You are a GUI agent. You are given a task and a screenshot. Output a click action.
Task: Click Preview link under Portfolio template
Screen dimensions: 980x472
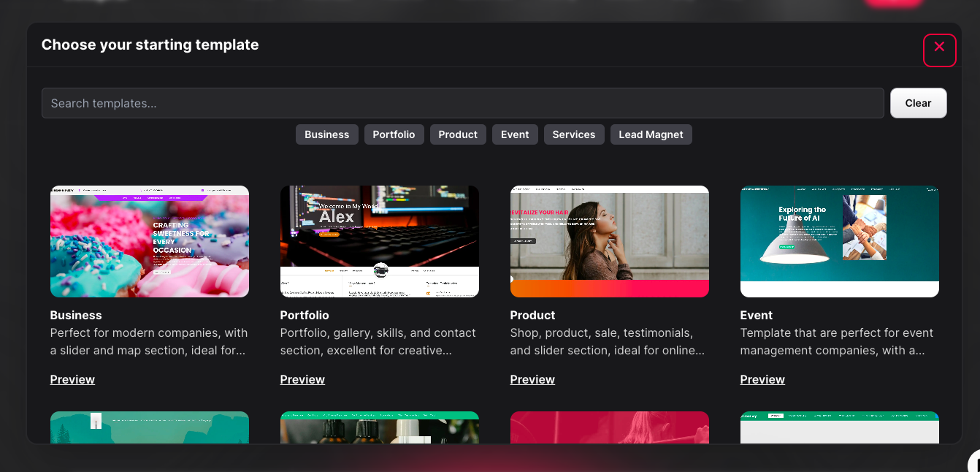(x=302, y=379)
